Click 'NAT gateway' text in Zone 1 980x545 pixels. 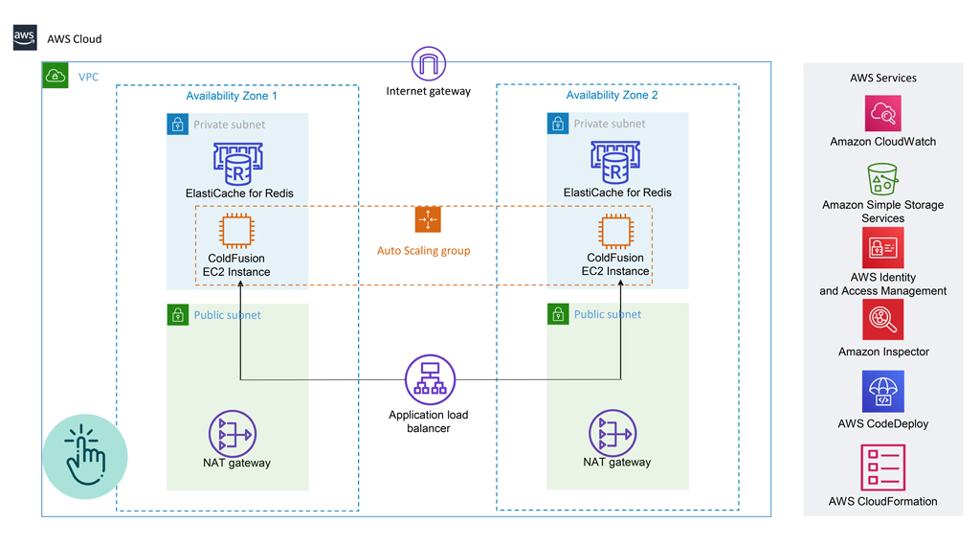(x=237, y=463)
